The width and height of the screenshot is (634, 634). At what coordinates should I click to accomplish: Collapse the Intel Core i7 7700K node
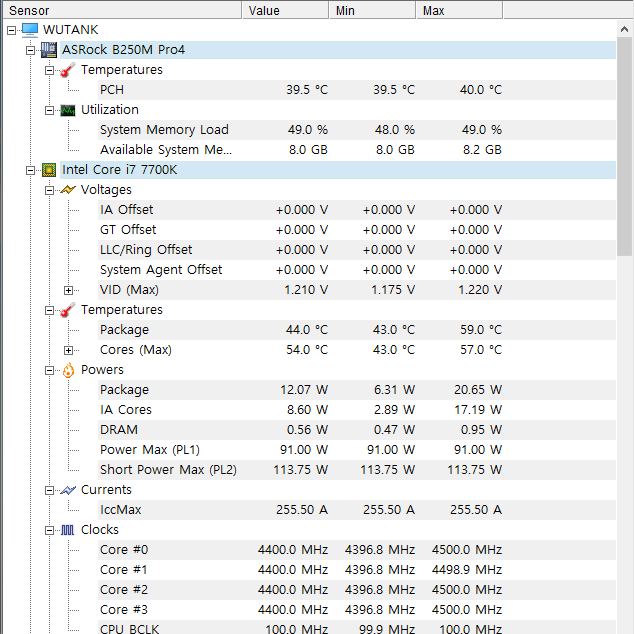(x=30, y=171)
